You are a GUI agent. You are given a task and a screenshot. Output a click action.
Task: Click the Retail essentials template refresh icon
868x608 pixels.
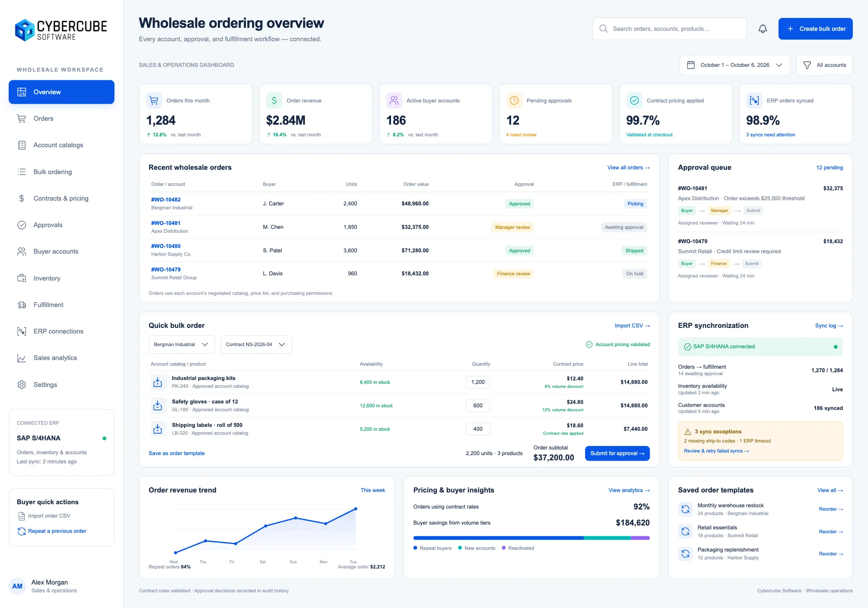[685, 531]
